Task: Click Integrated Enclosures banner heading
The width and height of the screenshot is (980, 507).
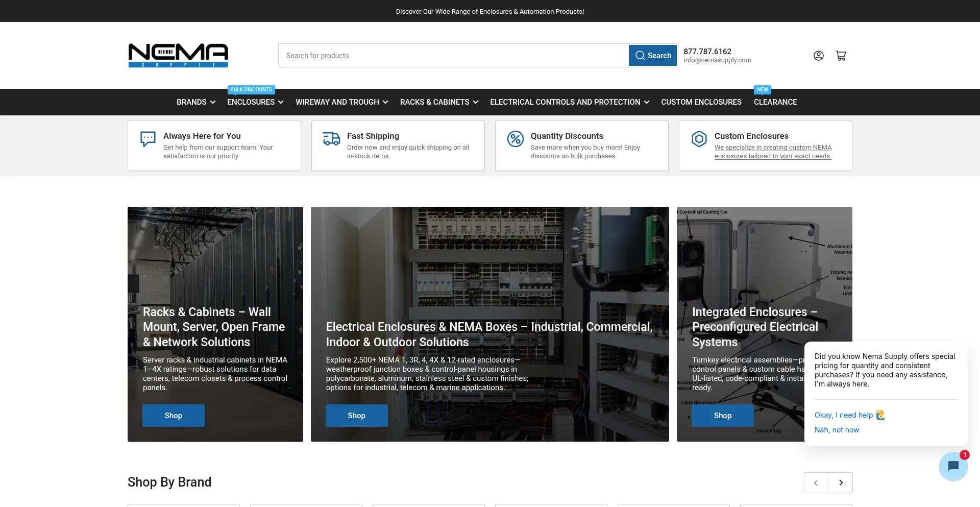Action: click(755, 327)
